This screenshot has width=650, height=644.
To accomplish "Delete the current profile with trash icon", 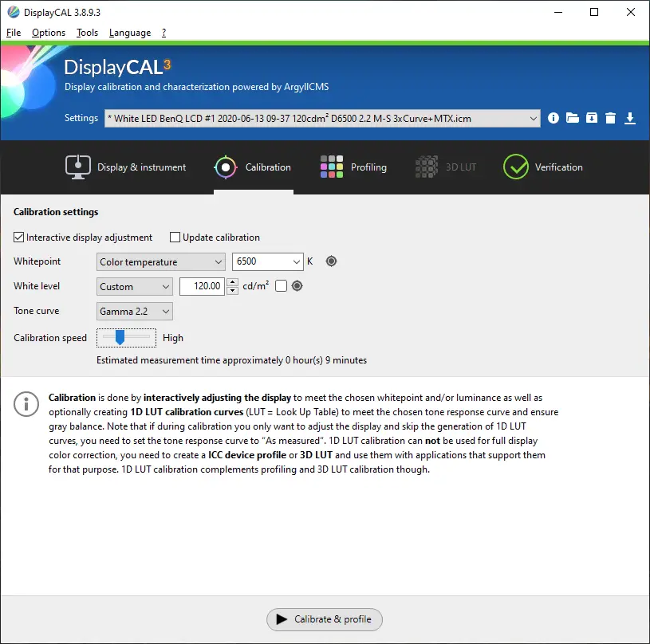I will pos(610,118).
